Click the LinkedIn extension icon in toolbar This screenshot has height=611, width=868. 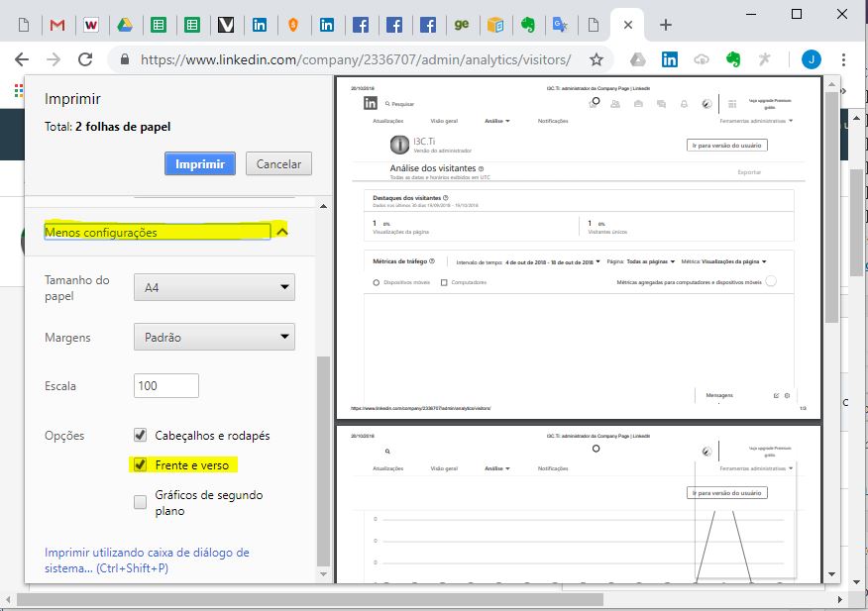[x=670, y=59]
